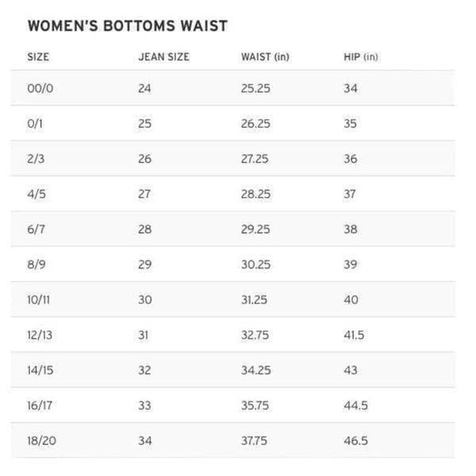
Task: Click hip value 44.5
Action: click(355, 405)
